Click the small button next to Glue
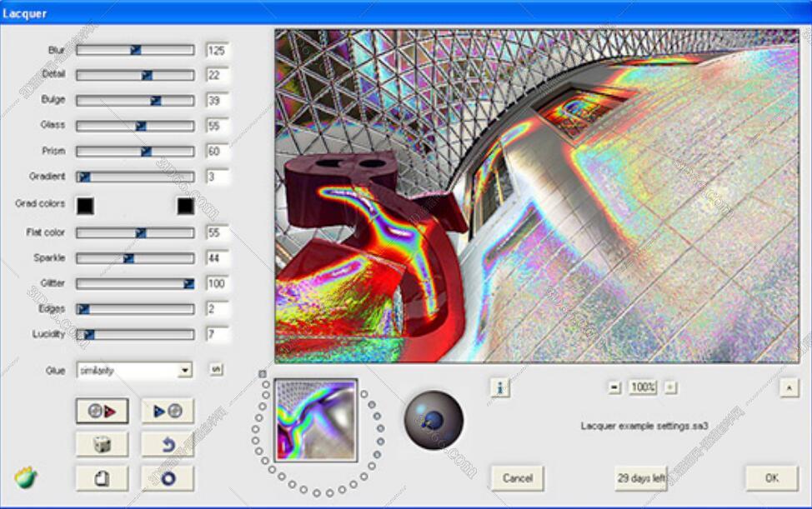Image resolution: width=812 pixels, height=509 pixels. pyautogui.click(x=216, y=370)
